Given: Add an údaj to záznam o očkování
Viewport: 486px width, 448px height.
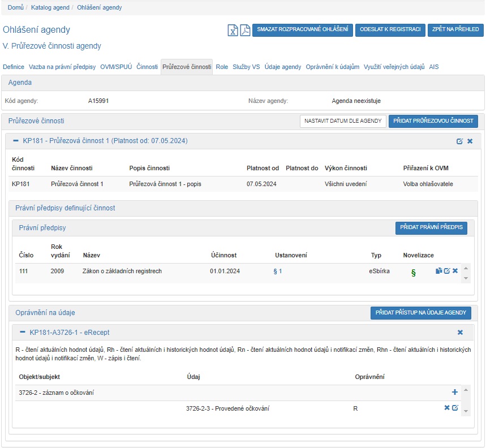Looking at the screenshot, I should [x=455, y=392].
